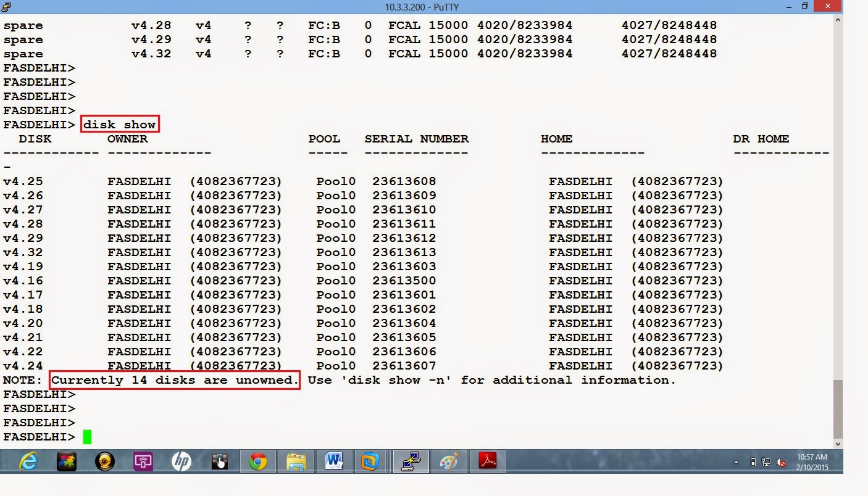Click the clock to open the calendar
868x496 pixels.
pyautogui.click(x=814, y=461)
